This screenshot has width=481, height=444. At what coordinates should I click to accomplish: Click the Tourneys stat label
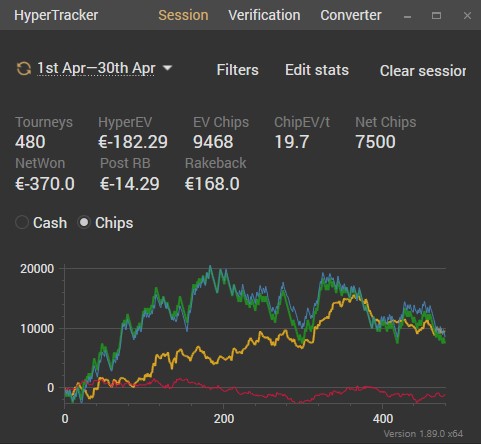coord(44,122)
